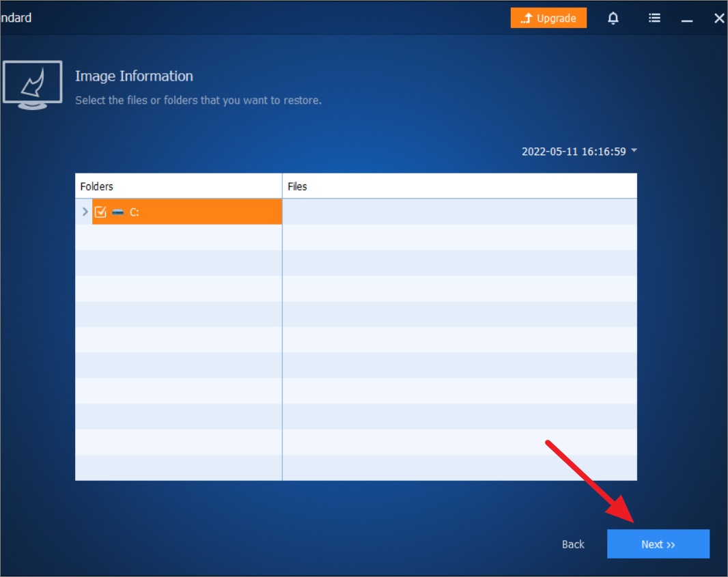This screenshot has width=728, height=577.
Task: Select the hamburger list icon near window controls
Action: (654, 18)
